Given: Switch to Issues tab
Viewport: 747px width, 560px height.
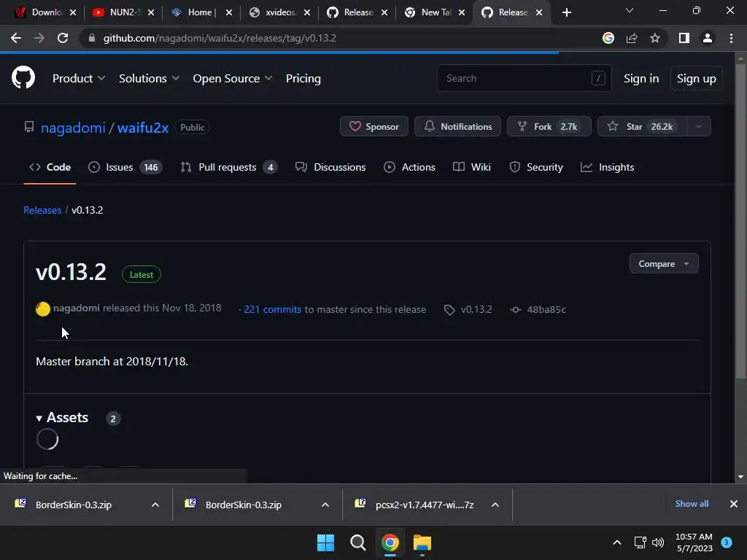Looking at the screenshot, I should click(125, 167).
